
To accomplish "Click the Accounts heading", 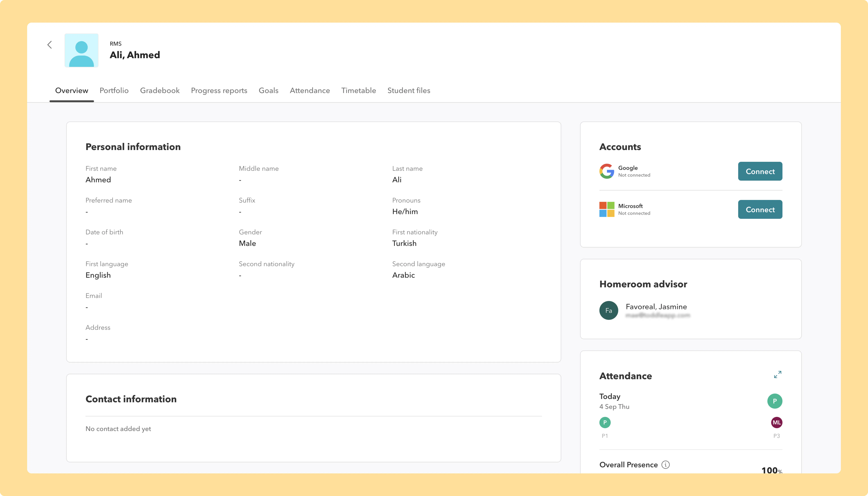I will 620,147.
